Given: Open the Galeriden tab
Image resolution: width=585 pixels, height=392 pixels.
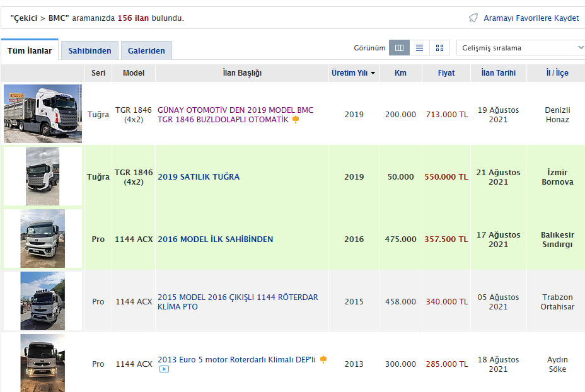Looking at the screenshot, I should (146, 50).
